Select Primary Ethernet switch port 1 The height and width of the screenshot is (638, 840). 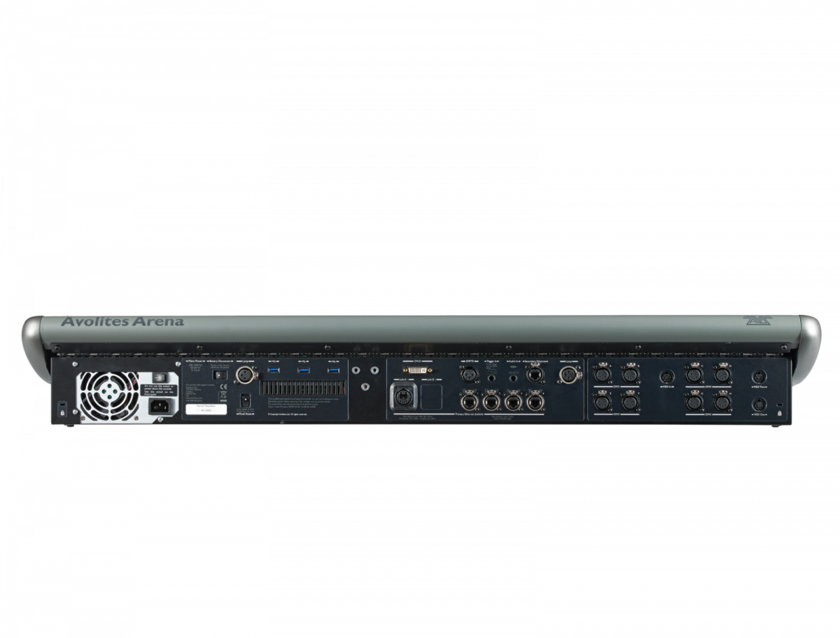470,401
